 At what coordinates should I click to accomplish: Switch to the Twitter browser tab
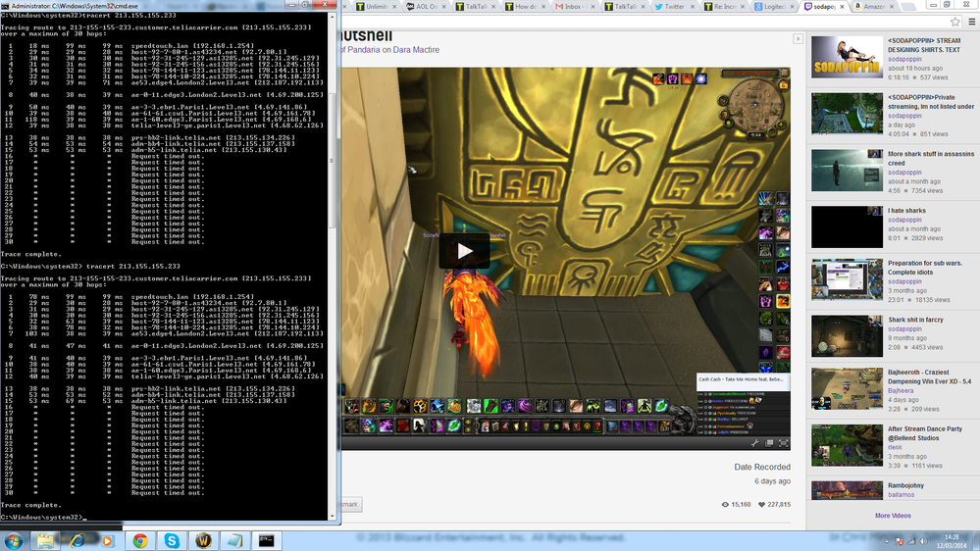673,6
